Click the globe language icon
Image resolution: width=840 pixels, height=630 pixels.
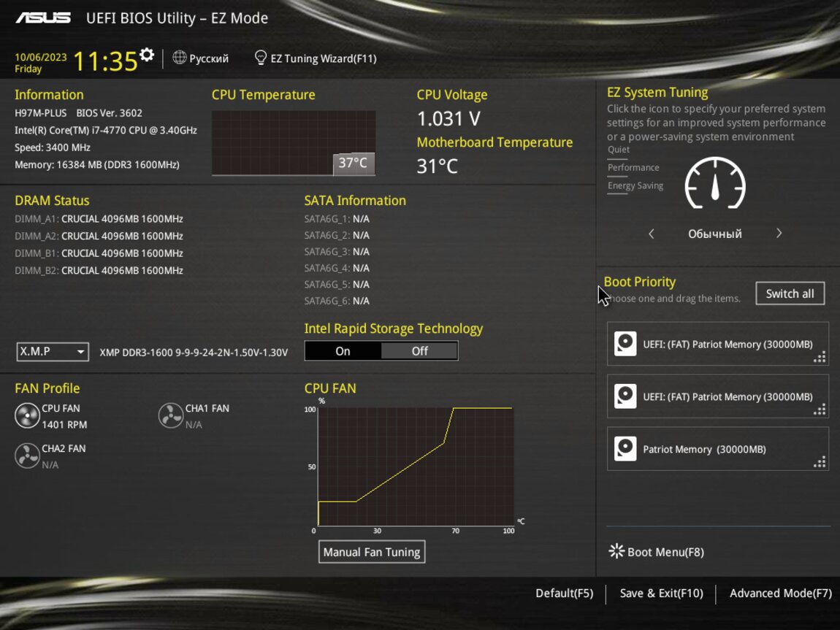click(x=179, y=58)
